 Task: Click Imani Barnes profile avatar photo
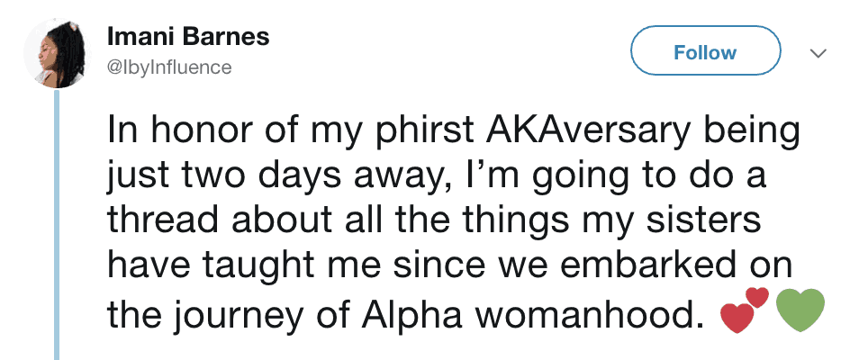click(57, 53)
